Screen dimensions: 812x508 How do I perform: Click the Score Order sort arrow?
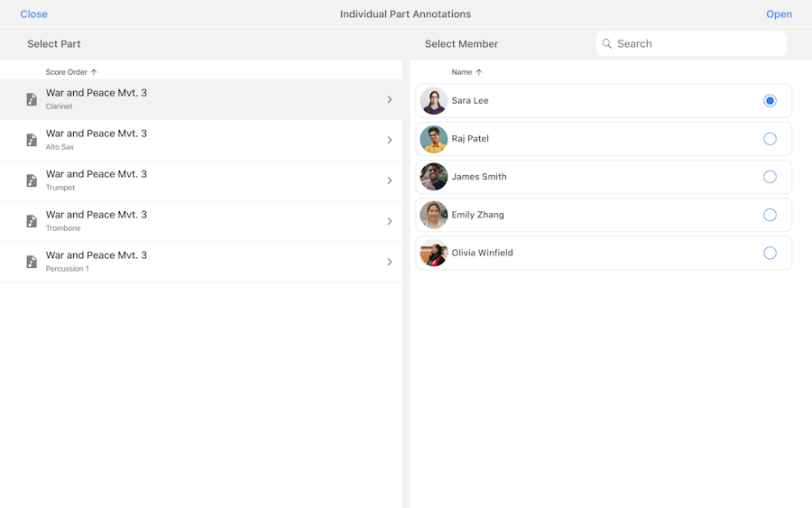pos(94,72)
